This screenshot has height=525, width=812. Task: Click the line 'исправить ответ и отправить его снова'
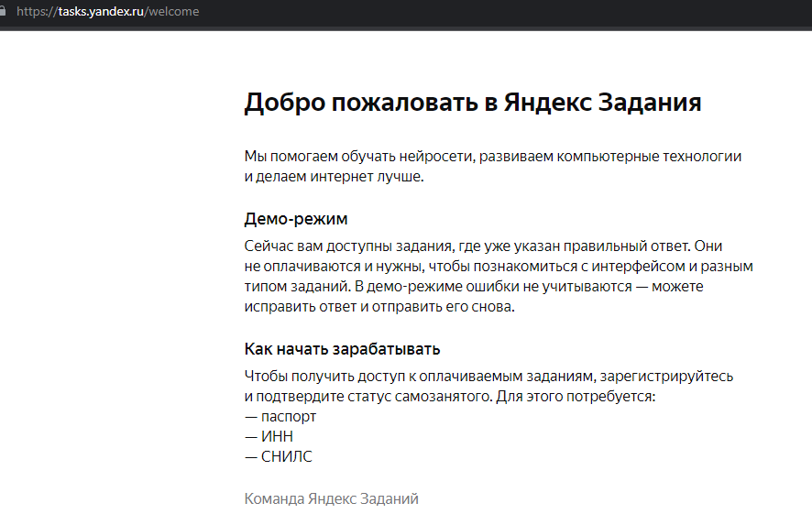click(x=380, y=307)
